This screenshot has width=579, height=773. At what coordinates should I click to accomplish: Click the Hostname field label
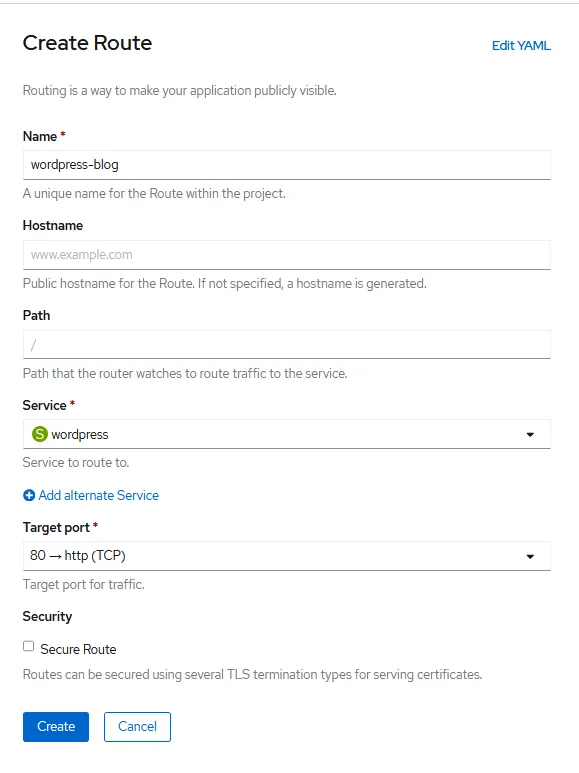click(53, 225)
